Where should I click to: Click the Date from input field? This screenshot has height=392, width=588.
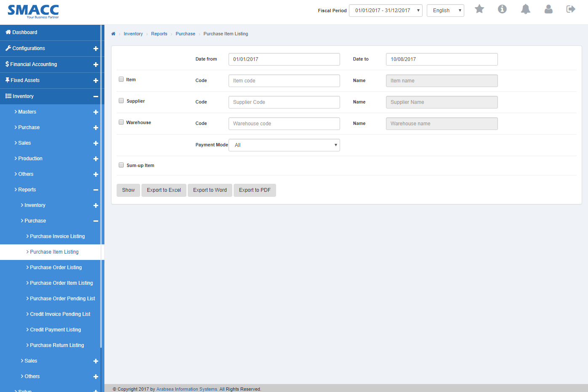tap(284, 59)
